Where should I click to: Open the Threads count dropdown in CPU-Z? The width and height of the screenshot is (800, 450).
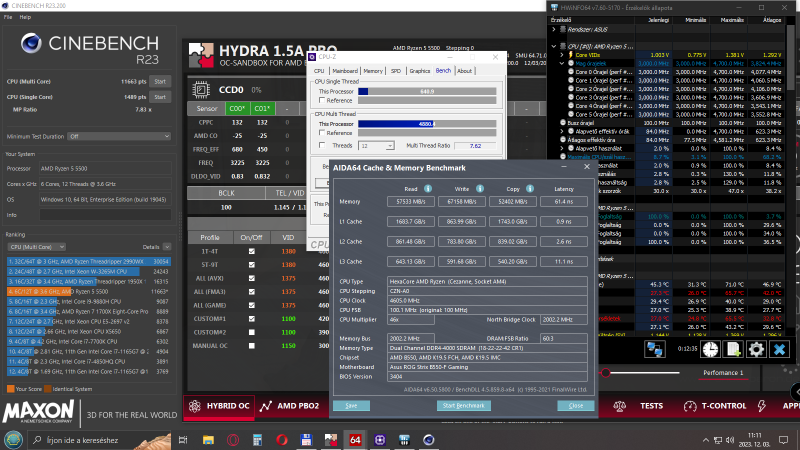(x=377, y=146)
